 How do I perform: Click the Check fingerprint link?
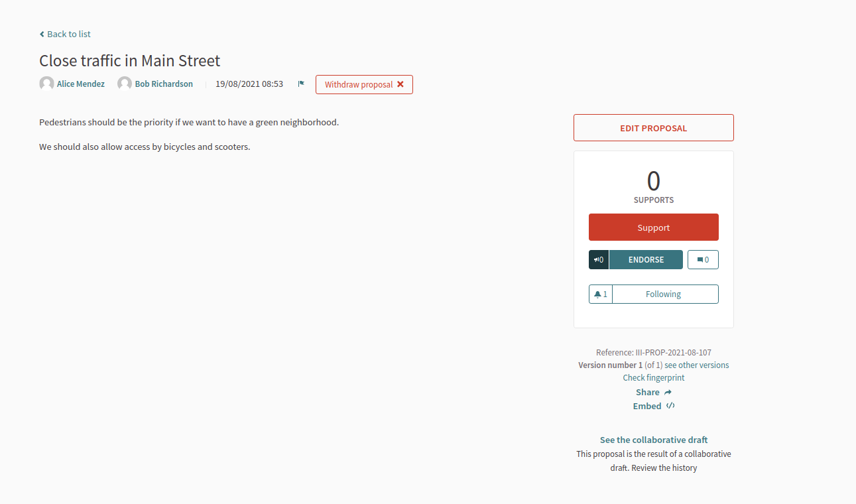tap(654, 377)
